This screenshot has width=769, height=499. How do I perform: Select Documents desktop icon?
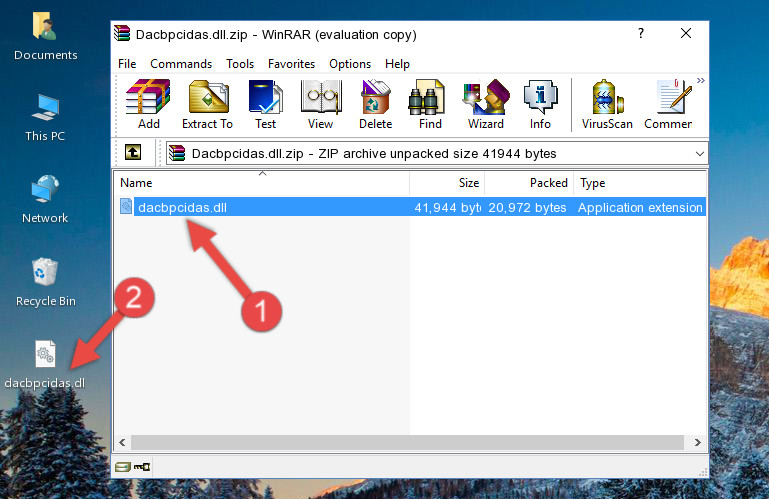click(x=46, y=37)
